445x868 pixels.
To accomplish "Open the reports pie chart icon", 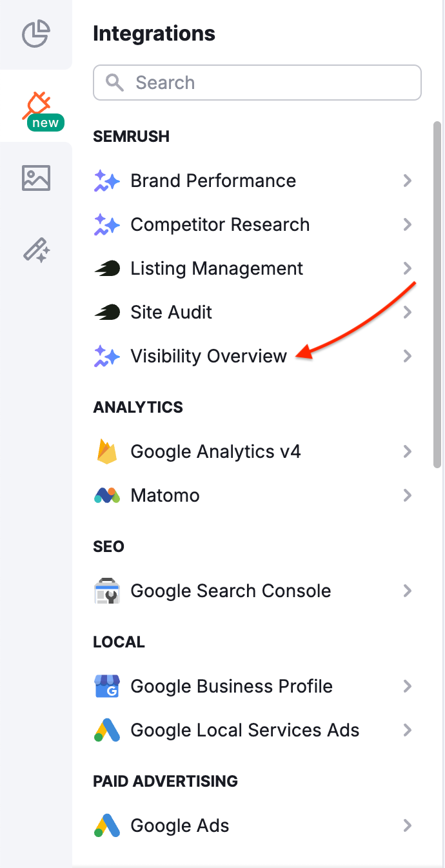I will coord(35,35).
